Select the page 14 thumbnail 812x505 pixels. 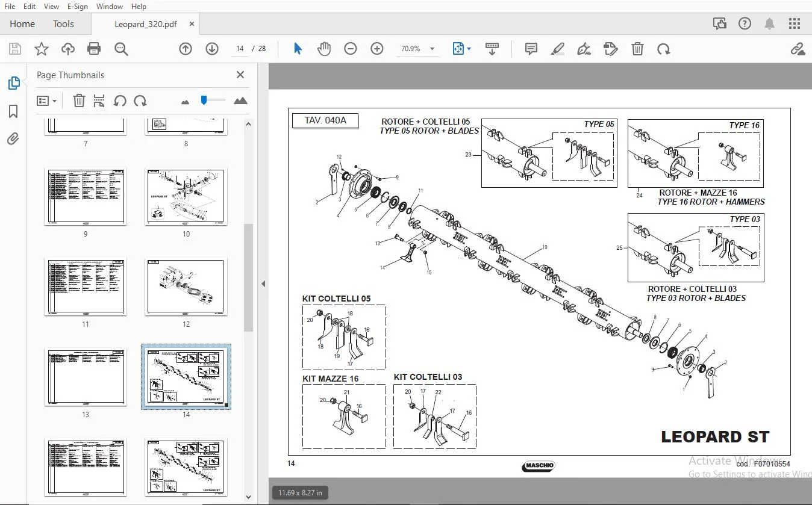186,377
